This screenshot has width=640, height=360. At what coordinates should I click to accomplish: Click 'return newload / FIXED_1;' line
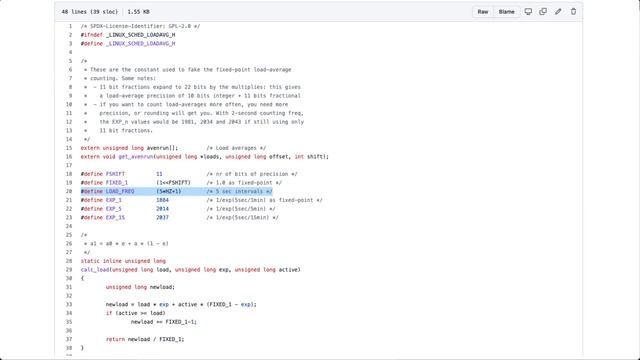pos(145,340)
